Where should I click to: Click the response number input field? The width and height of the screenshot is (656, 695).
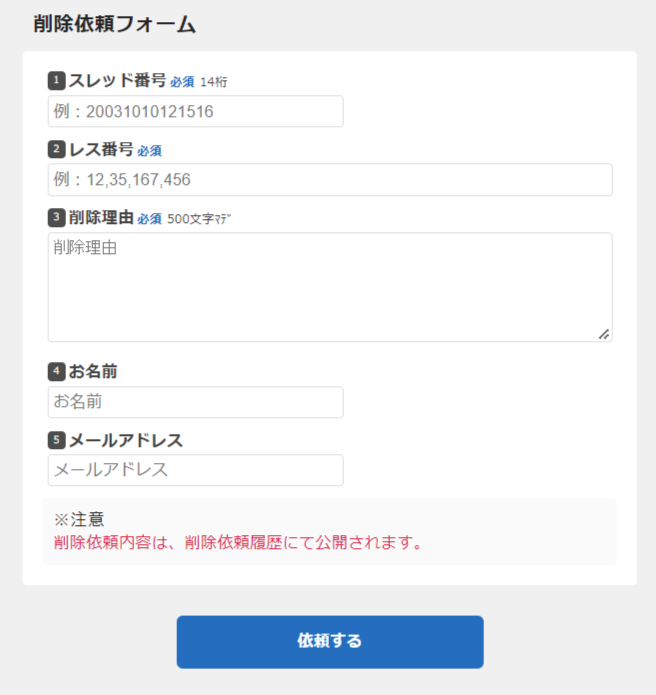coord(329,180)
